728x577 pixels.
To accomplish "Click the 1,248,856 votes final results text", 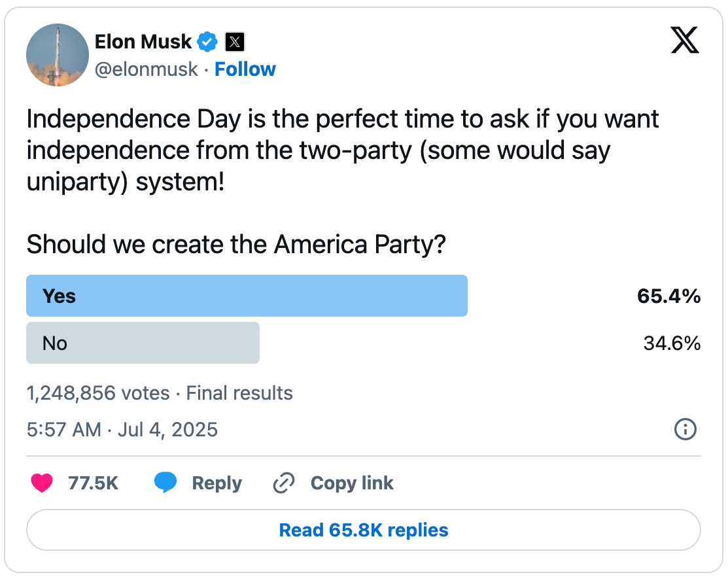I will 160,393.
